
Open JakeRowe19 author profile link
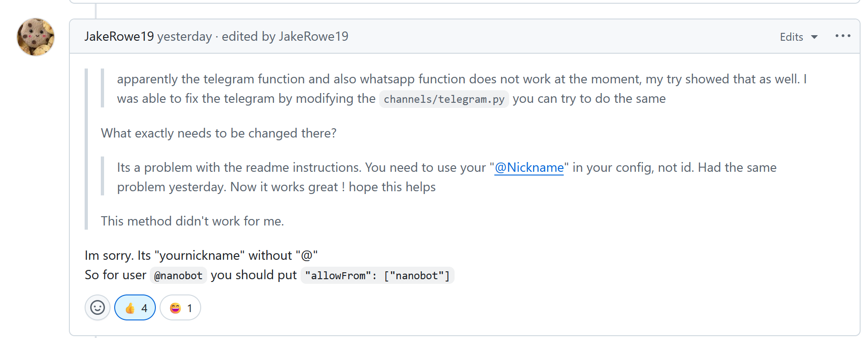point(119,37)
